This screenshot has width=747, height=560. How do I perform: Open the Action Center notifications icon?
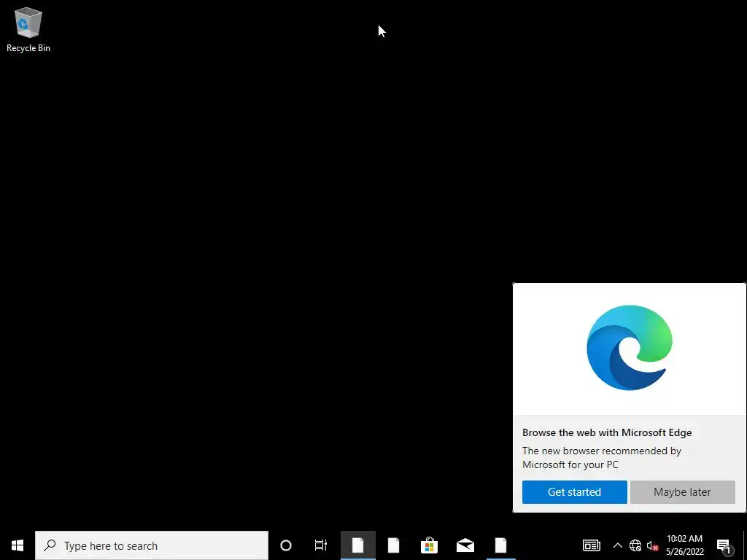click(724, 545)
